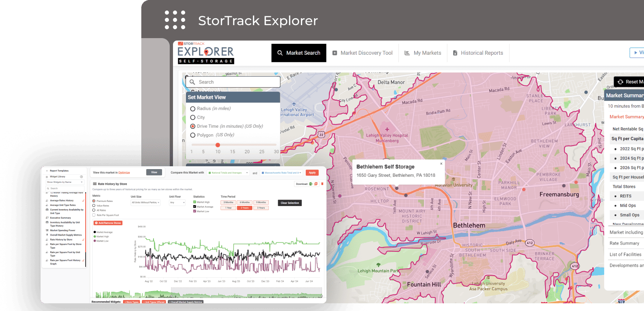Click the Market Discovery Tool plus icon

pos(335,53)
